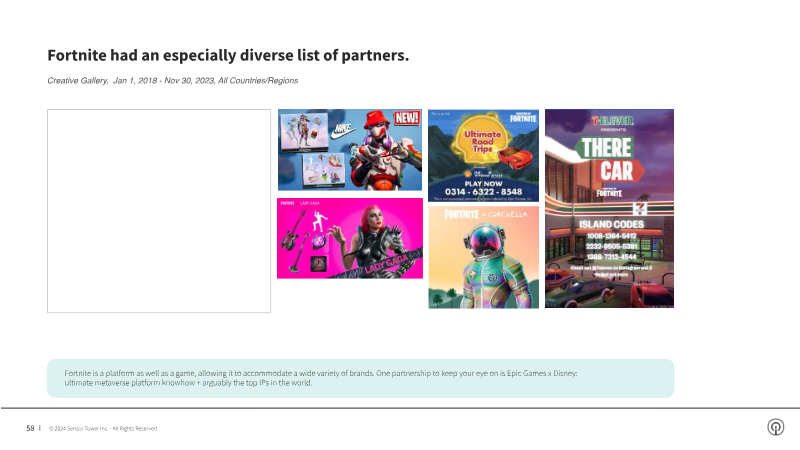The width and height of the screenshot is (800, 450).
Task: Select the 7-Eleven There Car poster
Action: click(609, 208)
